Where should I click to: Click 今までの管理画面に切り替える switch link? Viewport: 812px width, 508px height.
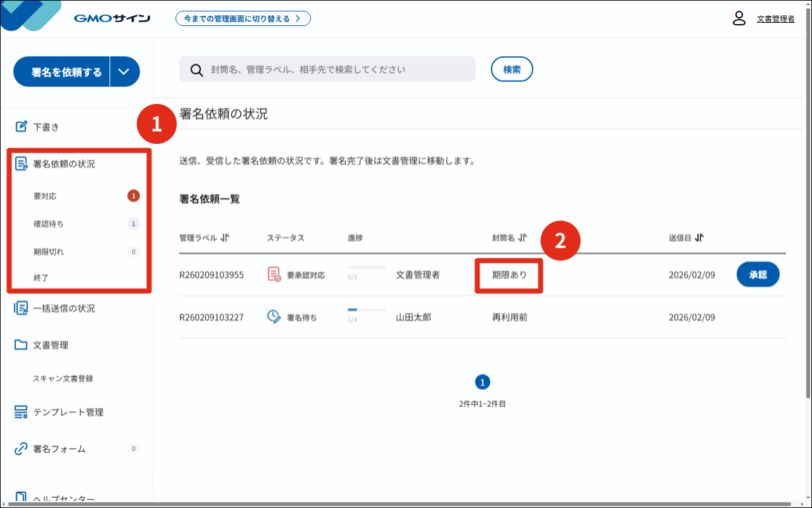(243, 19)
